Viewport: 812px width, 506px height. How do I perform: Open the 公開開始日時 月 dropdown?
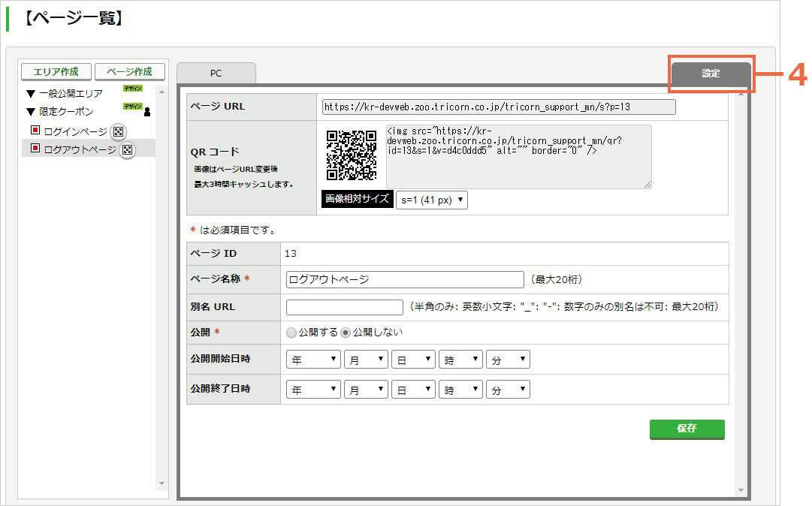click(x=366, y=360)
